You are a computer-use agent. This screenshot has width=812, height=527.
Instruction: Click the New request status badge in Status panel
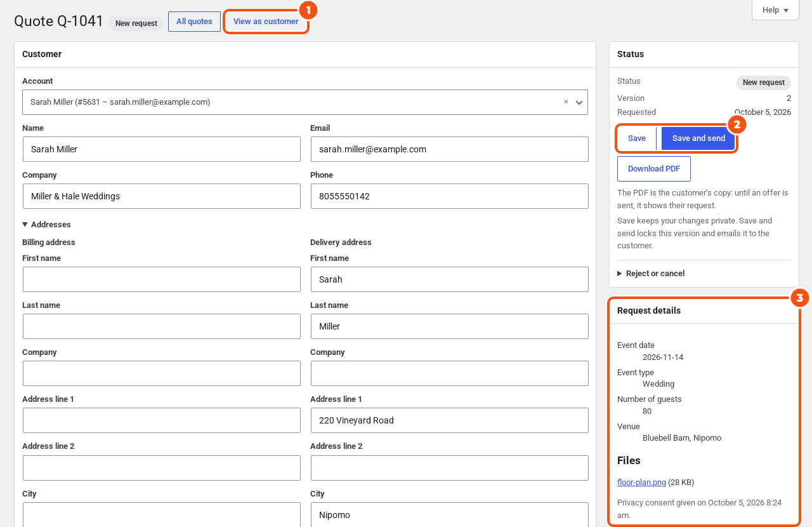[764, 83]
